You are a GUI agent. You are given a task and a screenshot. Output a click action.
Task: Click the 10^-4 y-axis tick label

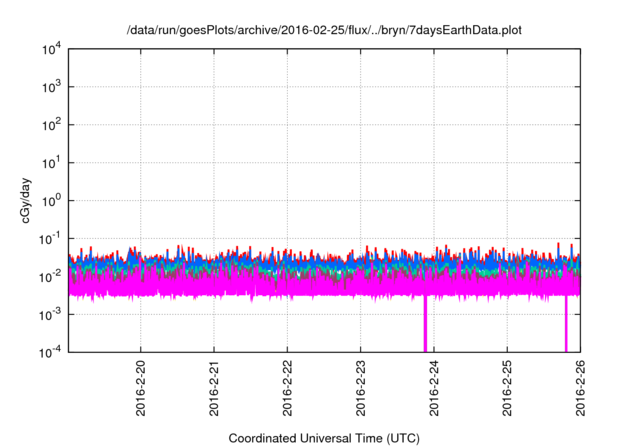coord(50,352)
